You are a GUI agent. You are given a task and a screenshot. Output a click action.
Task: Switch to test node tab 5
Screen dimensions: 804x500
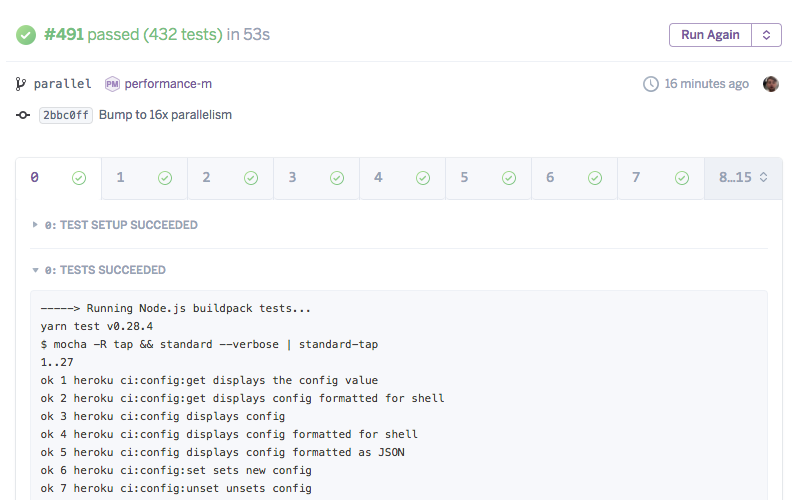coord(465,178)
